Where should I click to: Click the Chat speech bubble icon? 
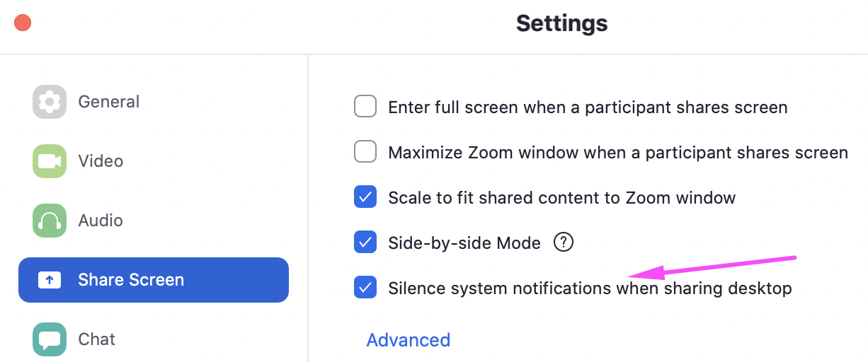point(50,339)
